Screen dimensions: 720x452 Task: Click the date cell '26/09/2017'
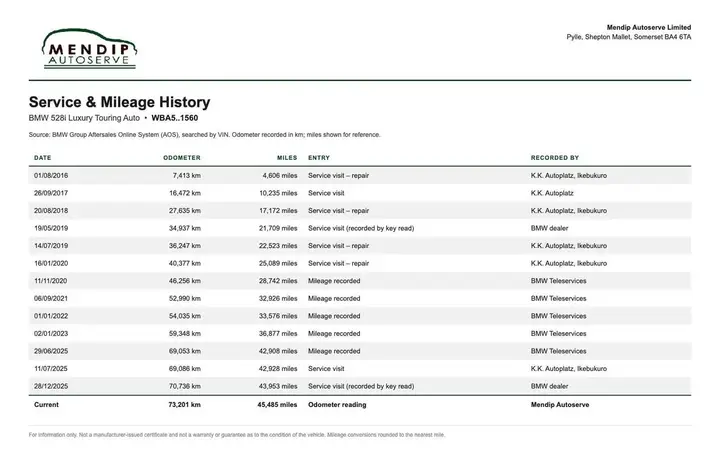tap(51, 193)
